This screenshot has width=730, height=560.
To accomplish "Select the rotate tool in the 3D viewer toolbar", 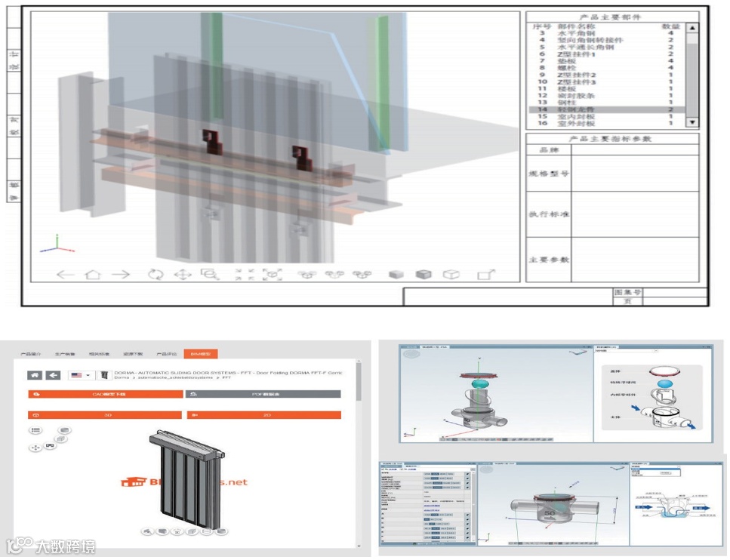I will tap(156, 274).
